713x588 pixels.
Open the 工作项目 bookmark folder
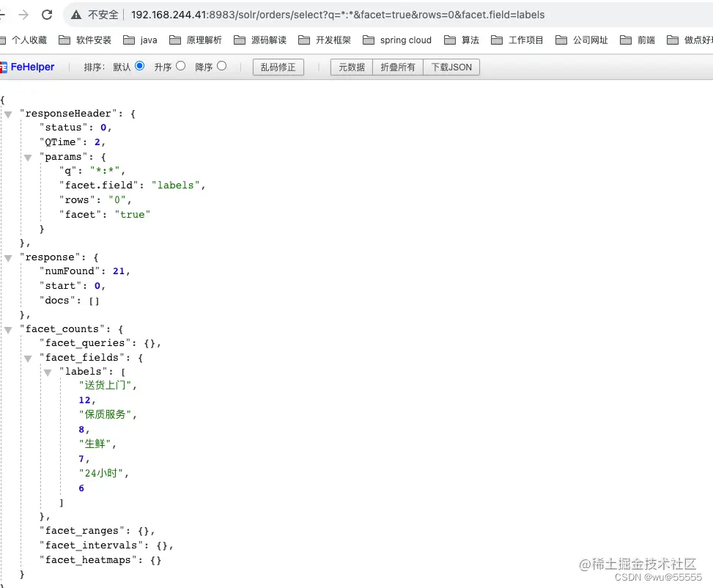517,40
